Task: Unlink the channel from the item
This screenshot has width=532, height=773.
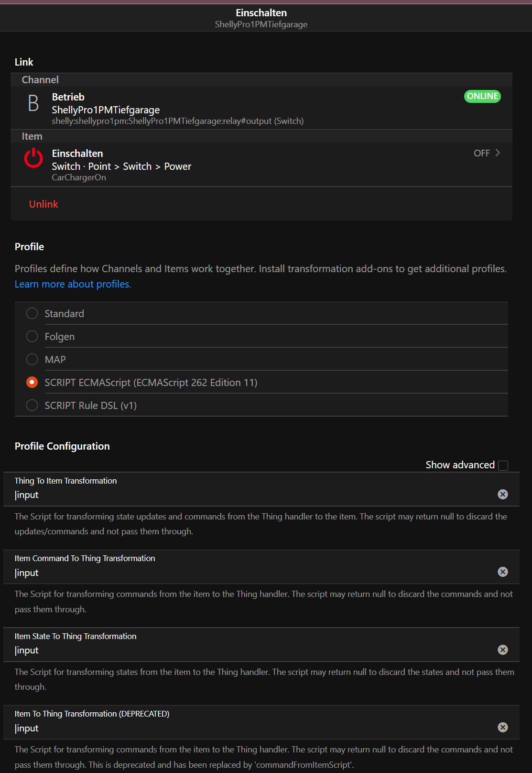Action: [43, 204]
